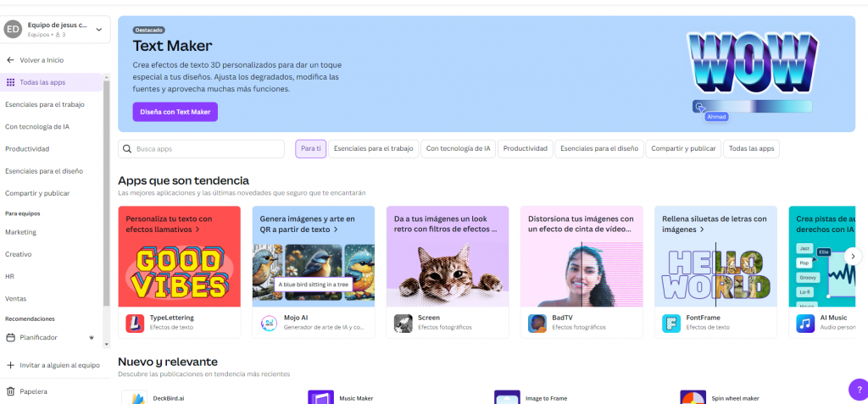Click the Todas las apps grid icon
This screenshot has width=868, height=404.
10,82
